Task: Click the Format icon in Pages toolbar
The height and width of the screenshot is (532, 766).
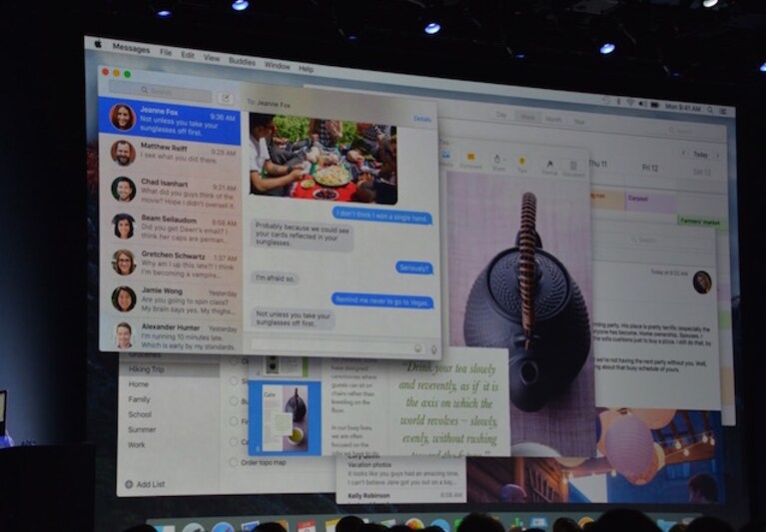Action: click(x=549, y=167)
